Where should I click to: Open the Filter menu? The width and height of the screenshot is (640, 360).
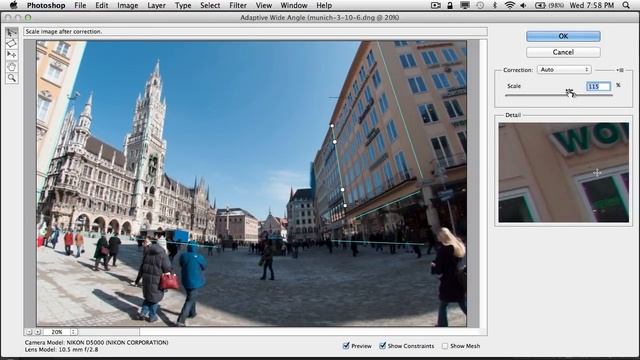(238, 5)
